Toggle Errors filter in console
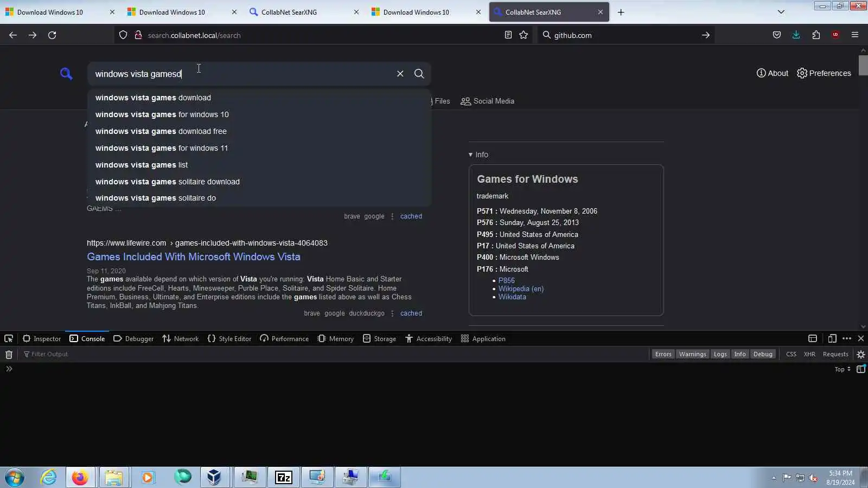This screenshot has width=868, height=488. coord(663,355)
